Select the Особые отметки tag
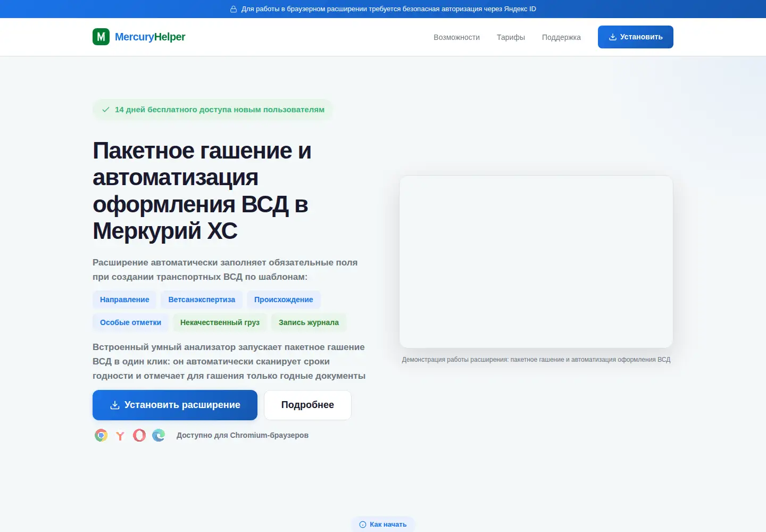This screenshot has height=532, width=766. click(130, 322)
